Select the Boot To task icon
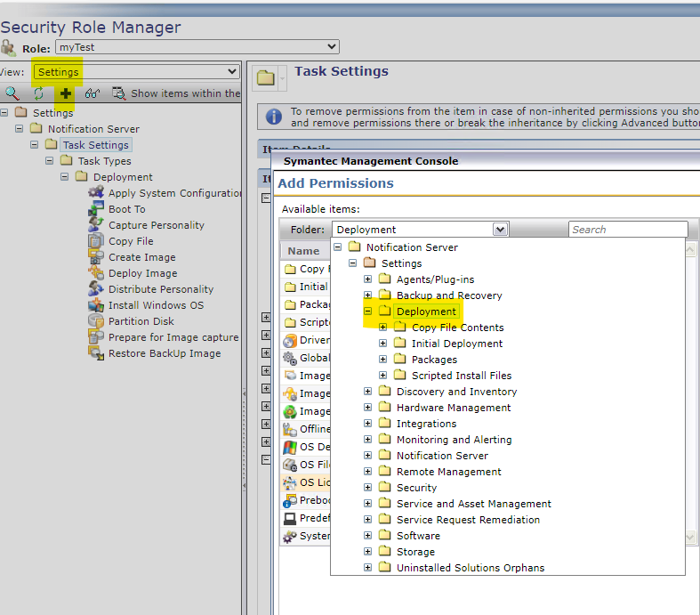The height and width of the screenshot is (615, 700). (95, 209)
